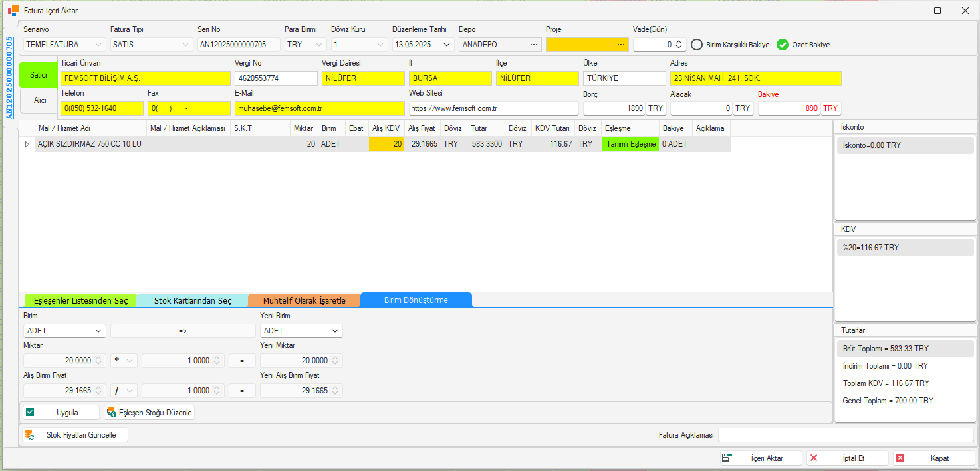The image size is (980, 471).
Task: Click the Stok Fiyatları Güncelle coin icon
Action: [29, 435]
